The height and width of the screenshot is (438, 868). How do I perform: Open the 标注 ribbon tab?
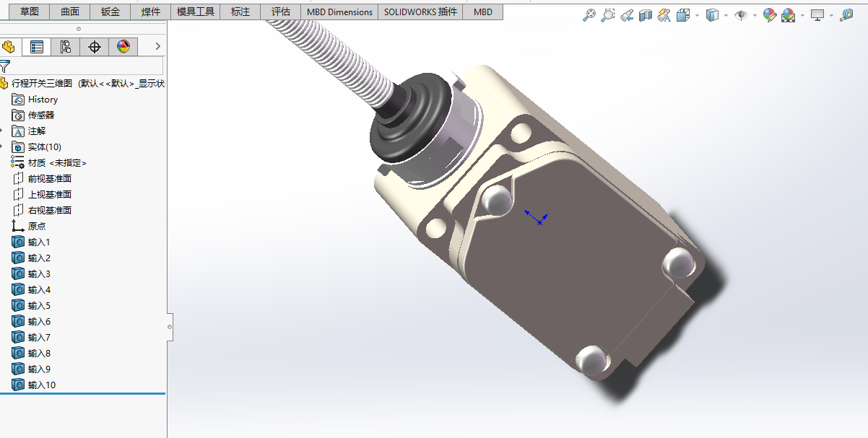(240, 12)
